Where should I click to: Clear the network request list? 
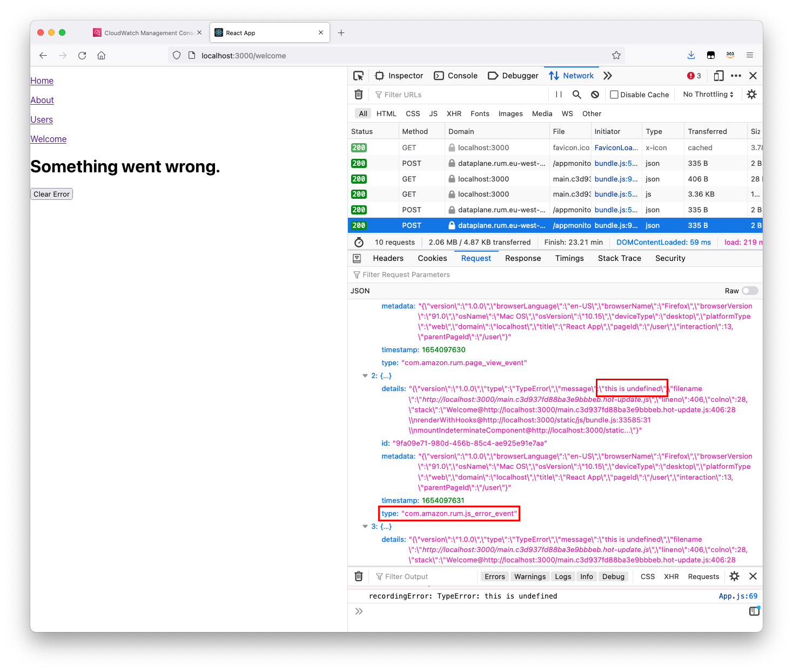pos(359,94)
